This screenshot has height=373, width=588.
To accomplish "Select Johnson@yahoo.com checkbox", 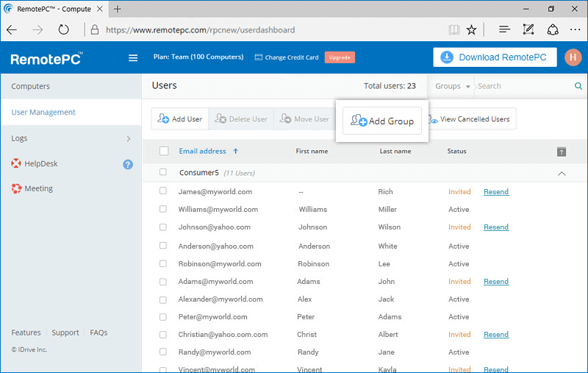I will click(162, 227).
